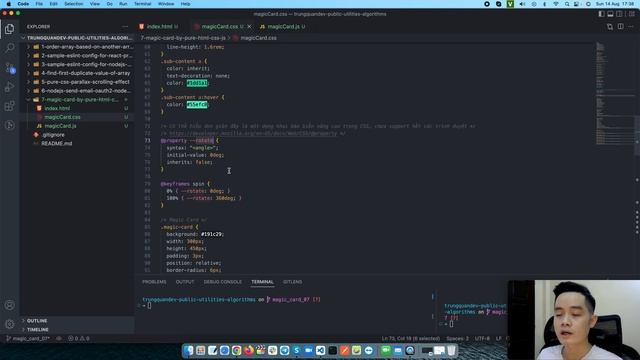Image resolution: width=640 pixels, height=360 pixels.
Task: Click breadcrumb 7-magic-card-by-pure-html-css-js
Action: (183, 38)
